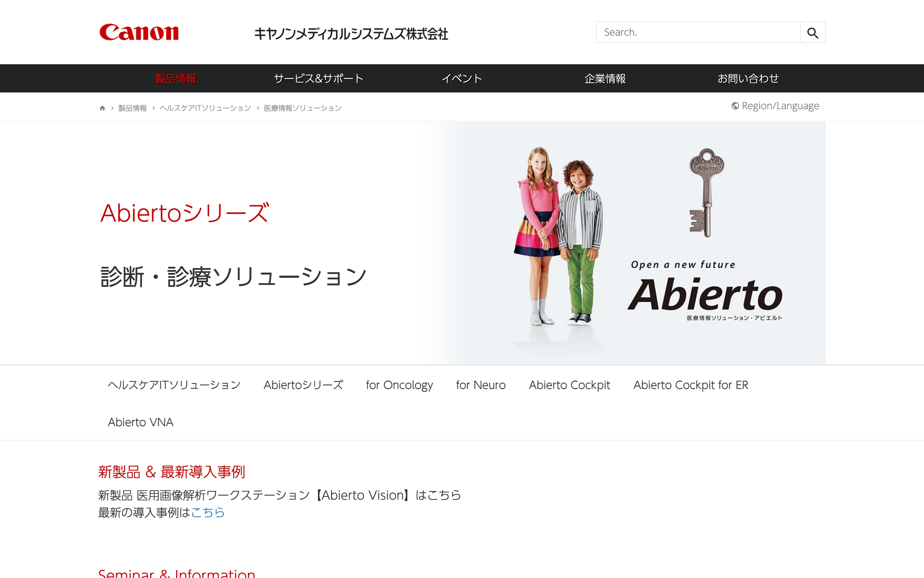Open the Region/Language selector
924x578 pixels.
pos(775,106)
